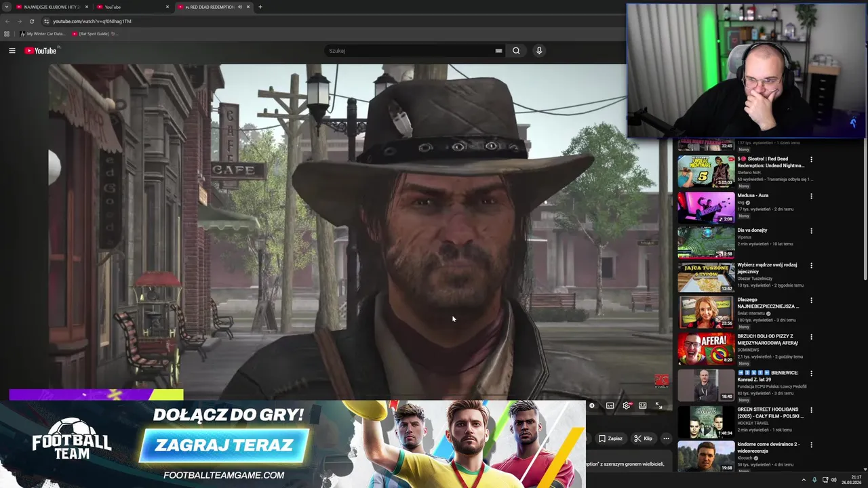Toggle subtitles in the video player
Image resolution: width=868 pixels, height=488 pixels.
610,405
